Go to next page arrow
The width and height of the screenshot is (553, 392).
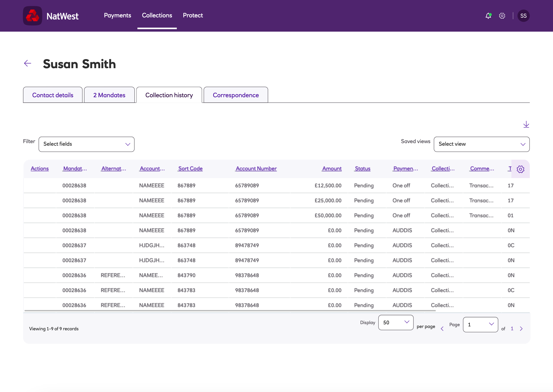point(521,329)
